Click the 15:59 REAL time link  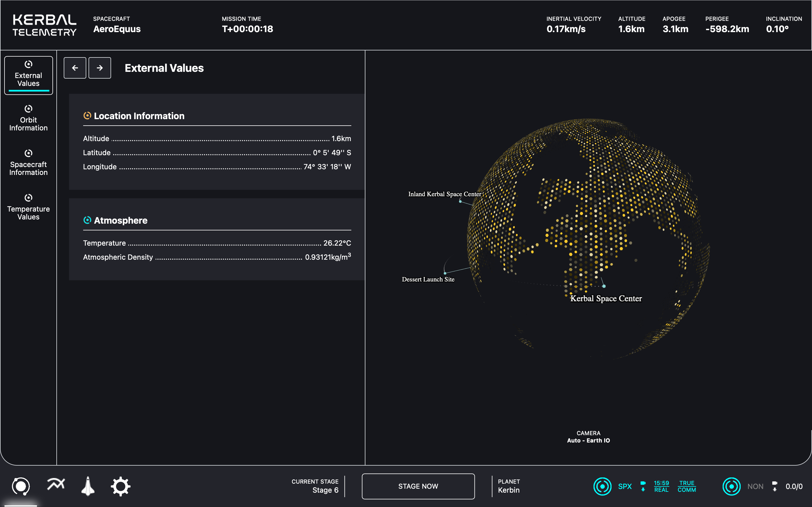pos(661,486)
